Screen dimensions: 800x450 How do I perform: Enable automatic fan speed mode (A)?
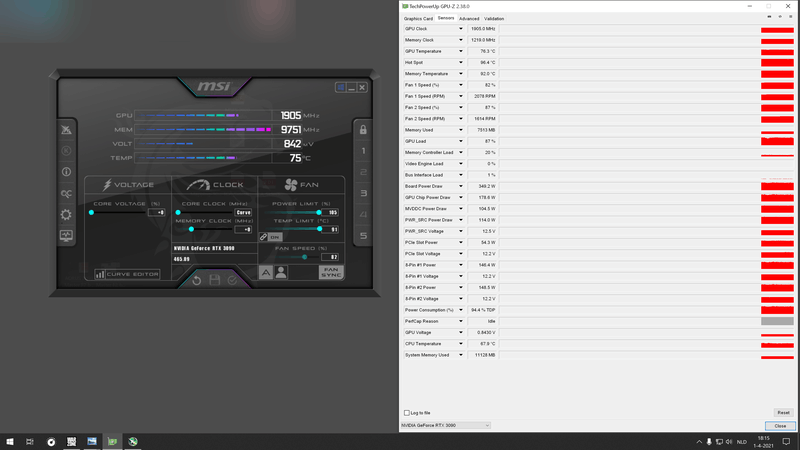(x=266, y=272)
